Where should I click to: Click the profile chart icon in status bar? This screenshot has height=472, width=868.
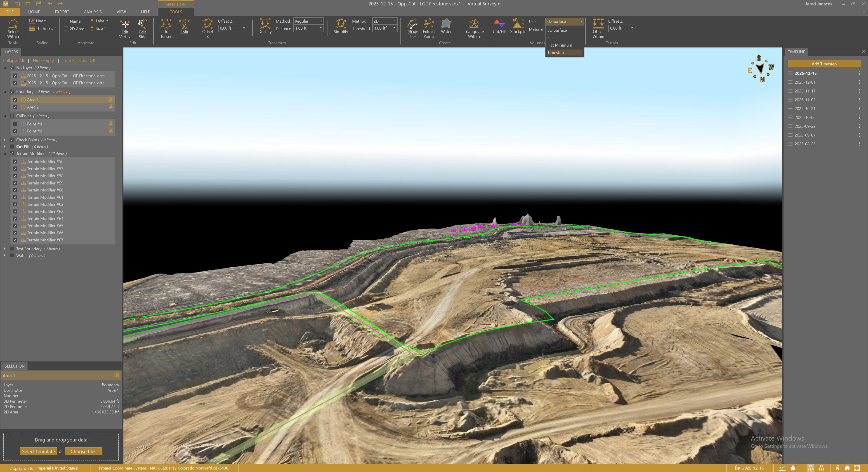point(782,468)
